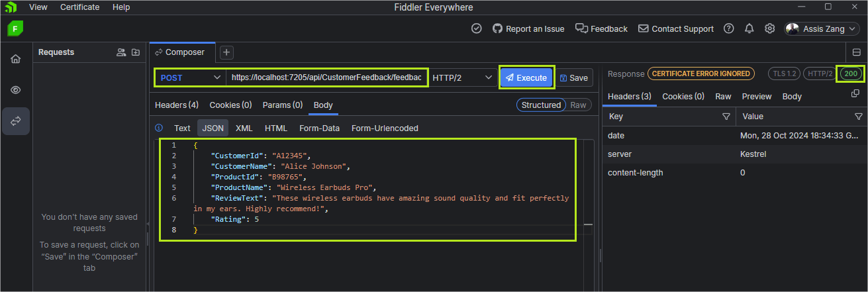Select HTML body format

click(x=276, y=128)
